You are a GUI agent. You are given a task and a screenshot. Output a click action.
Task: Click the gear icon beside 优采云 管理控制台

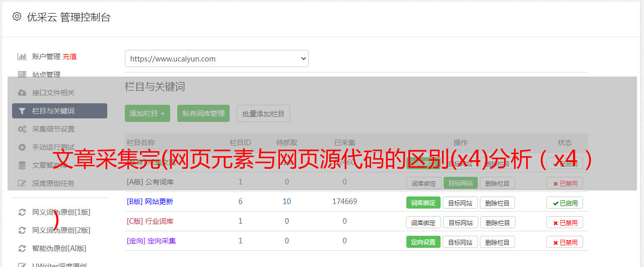17,17
